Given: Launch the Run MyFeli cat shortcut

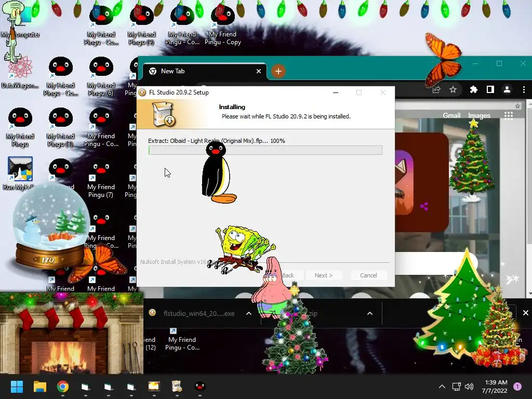Looking at the screenshot, I should [x=20, y=173].
